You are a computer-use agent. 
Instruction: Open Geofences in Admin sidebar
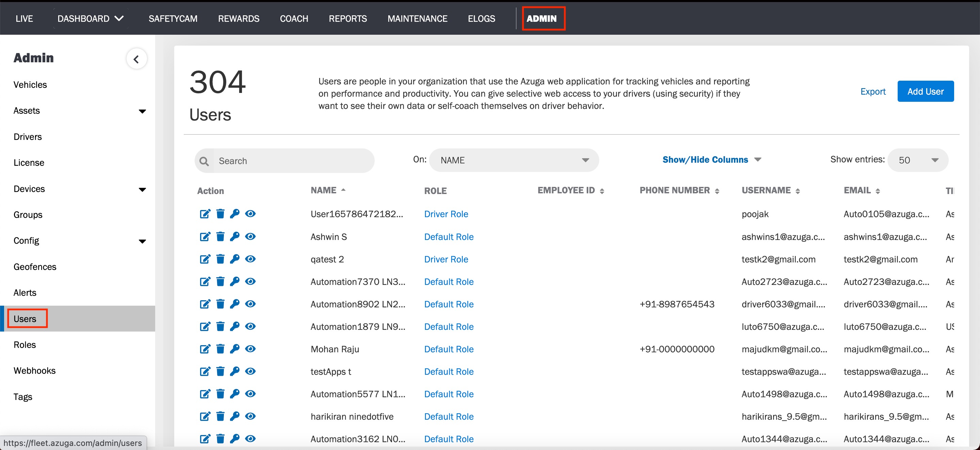click(x=35, y=267)
